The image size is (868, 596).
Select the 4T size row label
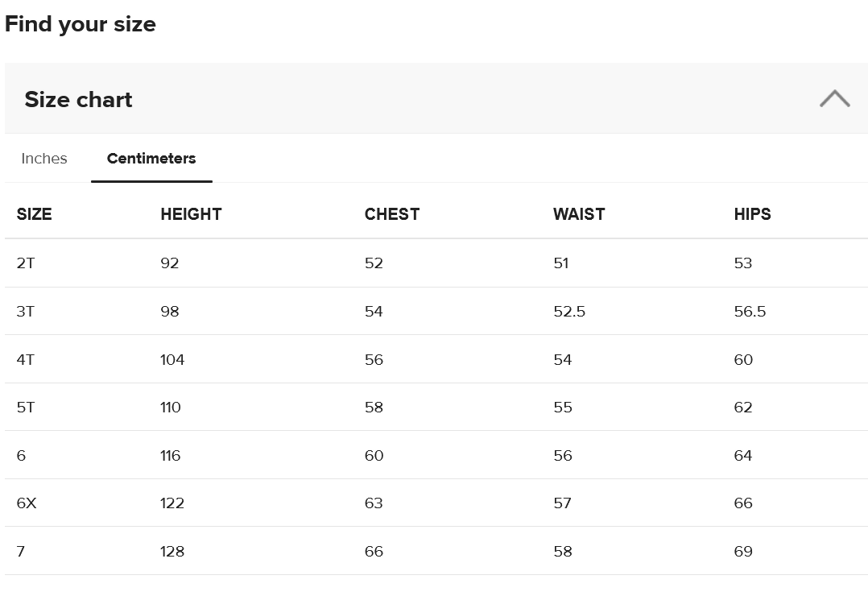pyautogui.click(x=26, y=360)
